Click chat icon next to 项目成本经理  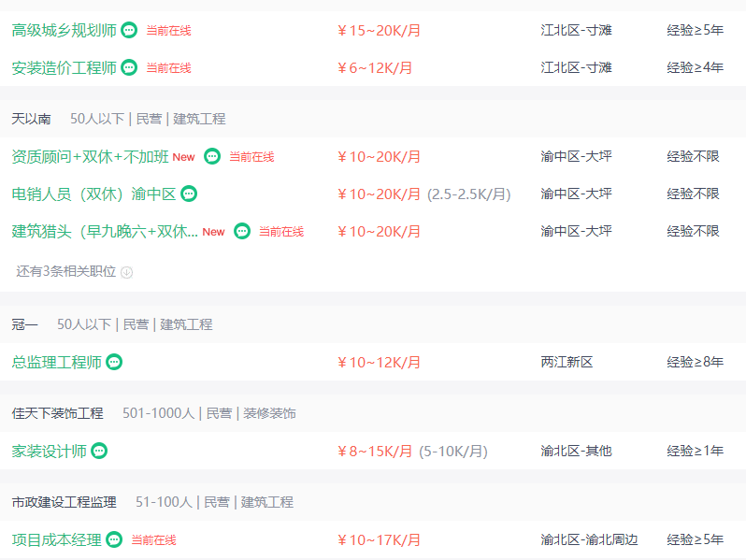[x=114, y=539]
